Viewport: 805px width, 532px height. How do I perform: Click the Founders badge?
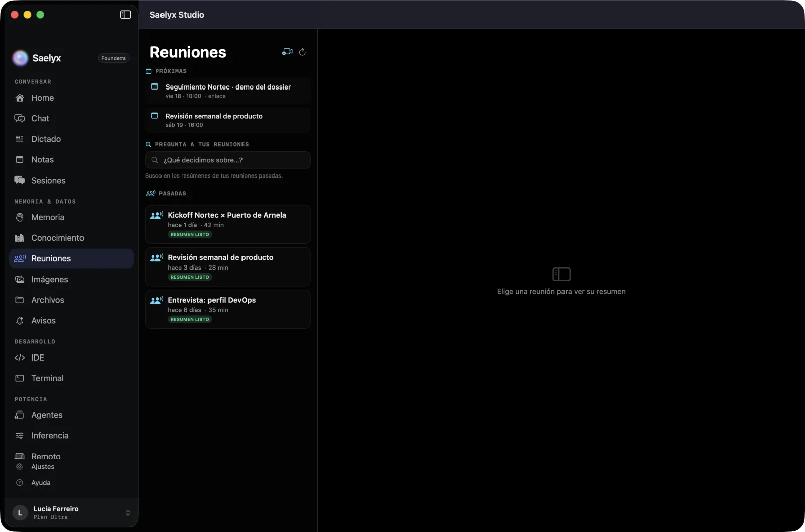pyautogui.click(x=113, y=58)
